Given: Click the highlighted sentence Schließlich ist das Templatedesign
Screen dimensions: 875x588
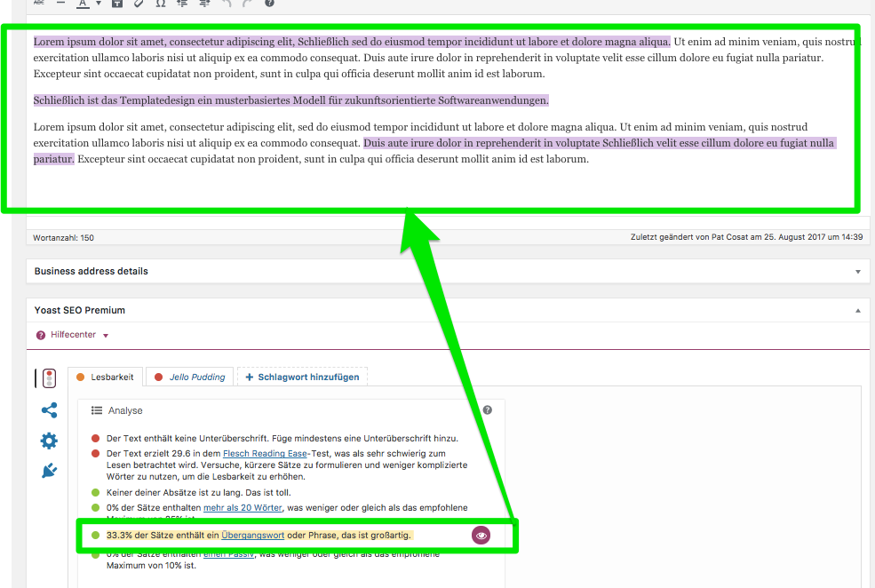Looking at the screenshot, I should [290, 100].
